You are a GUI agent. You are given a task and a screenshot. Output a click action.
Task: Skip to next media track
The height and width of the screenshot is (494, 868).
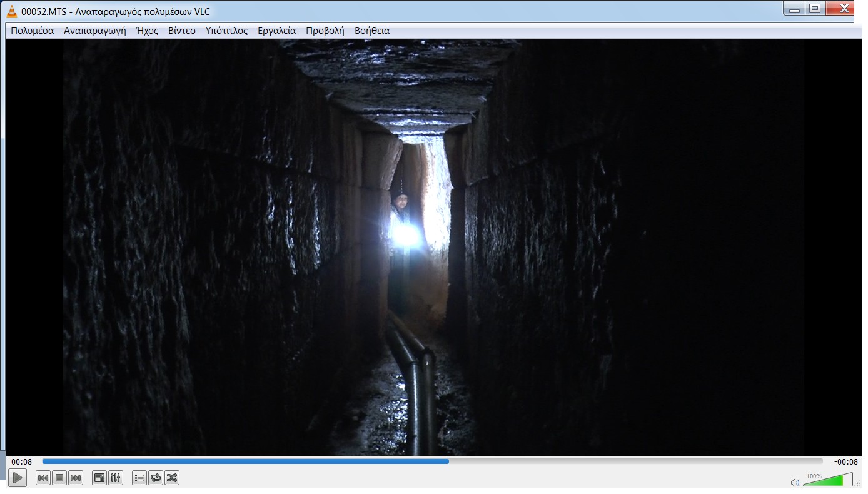[76, 478]
